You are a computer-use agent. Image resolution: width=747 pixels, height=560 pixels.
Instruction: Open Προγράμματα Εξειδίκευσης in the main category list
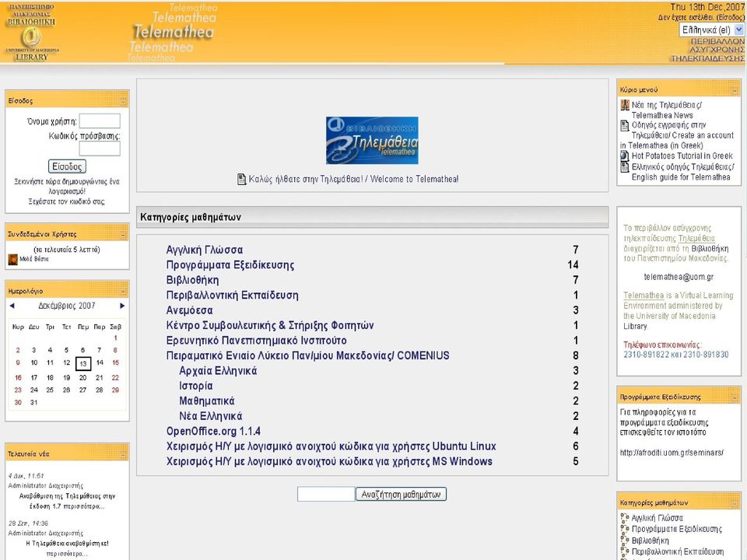[230, 265]
